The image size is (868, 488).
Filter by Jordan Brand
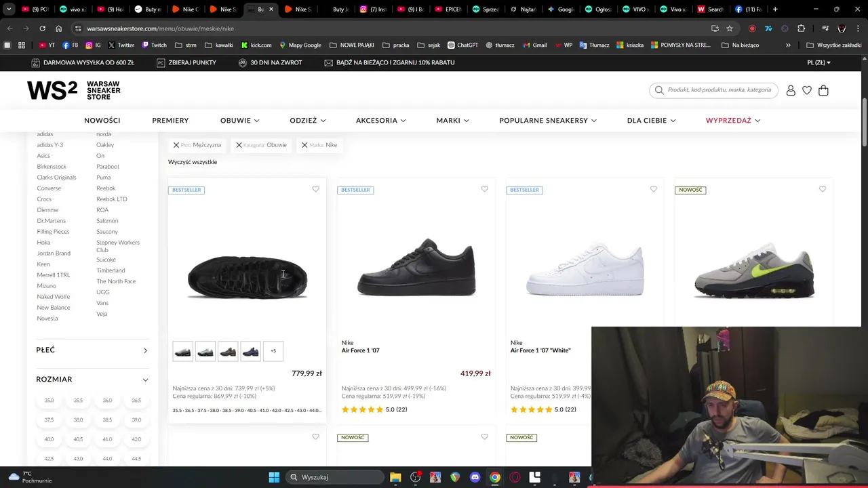tap(54, 253)
